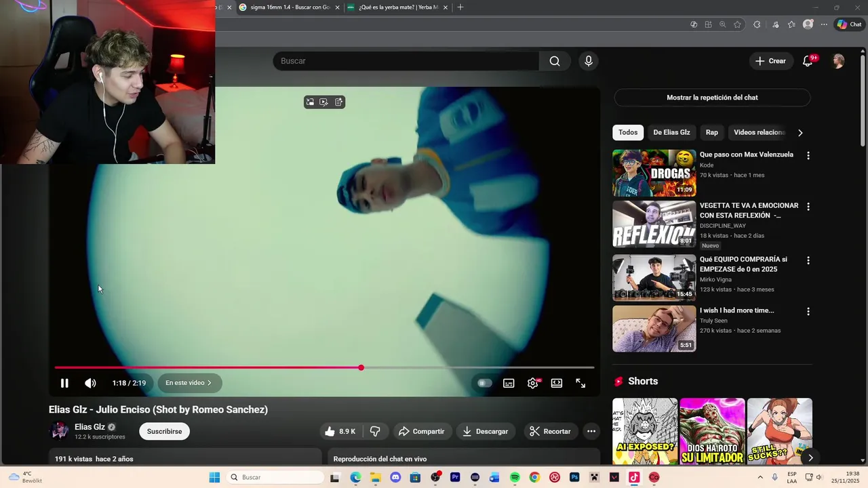Toggle the autoplay switch in player
868x488 pixels.
[x=484, y=383]
